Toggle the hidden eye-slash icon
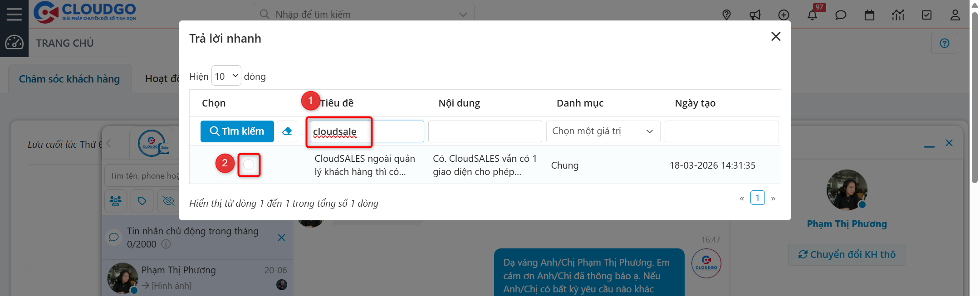 tap(168, 201)
